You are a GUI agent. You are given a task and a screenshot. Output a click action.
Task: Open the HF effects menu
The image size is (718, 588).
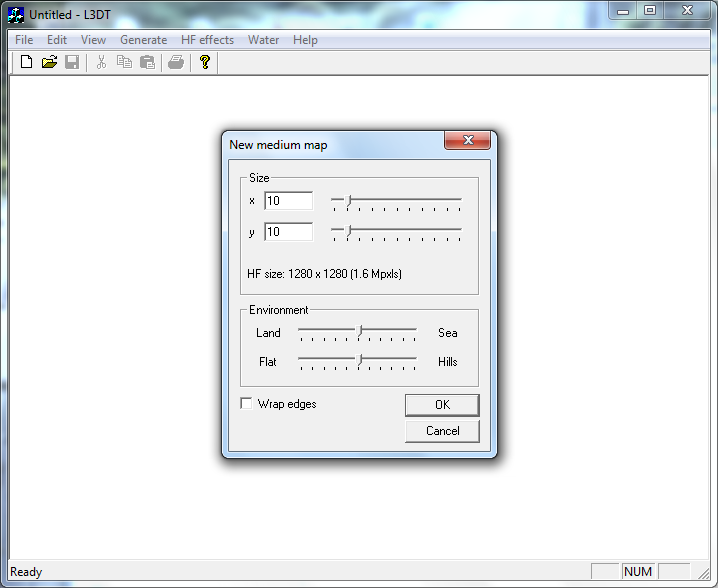(x=207, y=40)
